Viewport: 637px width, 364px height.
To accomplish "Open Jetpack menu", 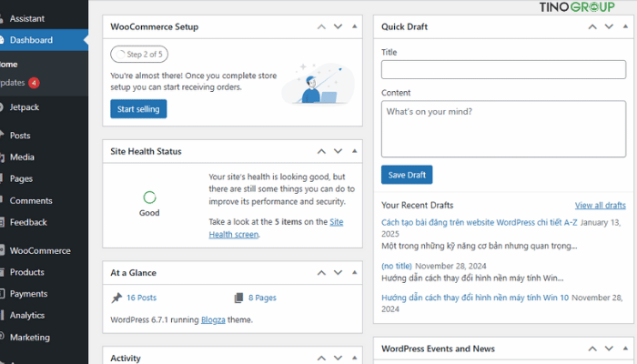I will tap(25, 107).
